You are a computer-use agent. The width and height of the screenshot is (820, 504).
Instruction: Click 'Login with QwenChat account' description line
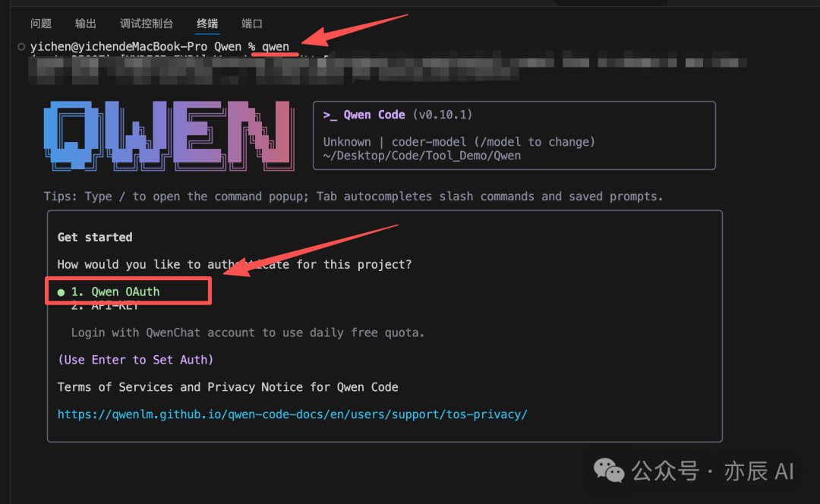[x=248, y=333]
